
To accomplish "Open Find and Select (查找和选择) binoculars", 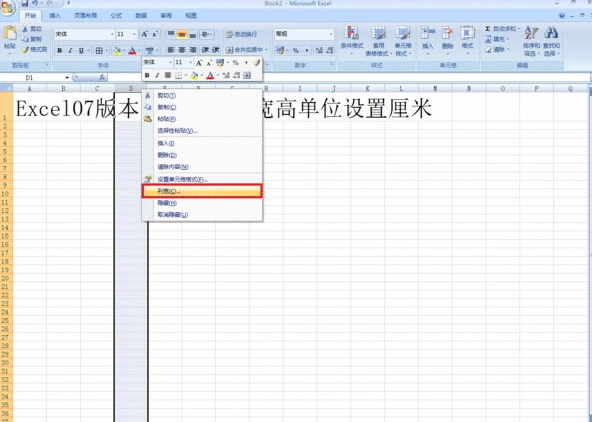I will tap(552, 41).
